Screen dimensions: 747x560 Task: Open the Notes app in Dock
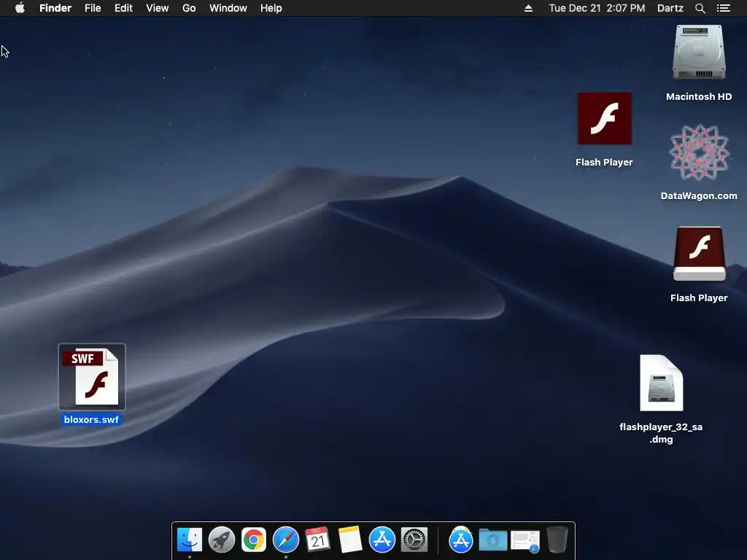coord(350,540)
